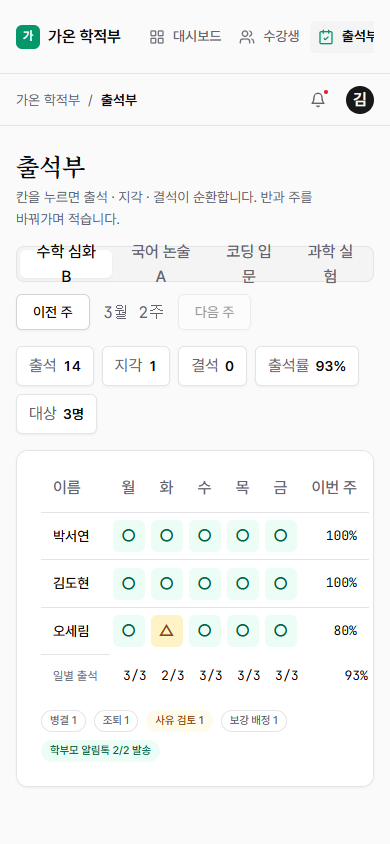Image resolution: width=390 pixels, height=844 pixels.
Task: Click the 사유 검토 1 yellow tag
Action: 180,721
